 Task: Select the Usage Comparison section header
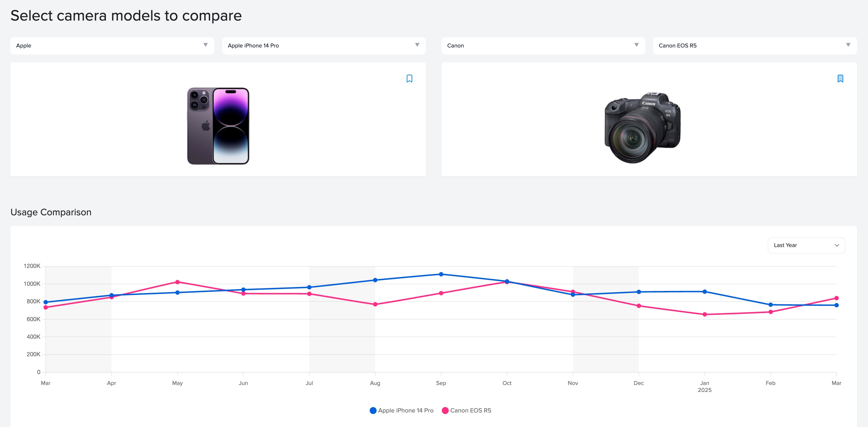(x=51, y=212)
